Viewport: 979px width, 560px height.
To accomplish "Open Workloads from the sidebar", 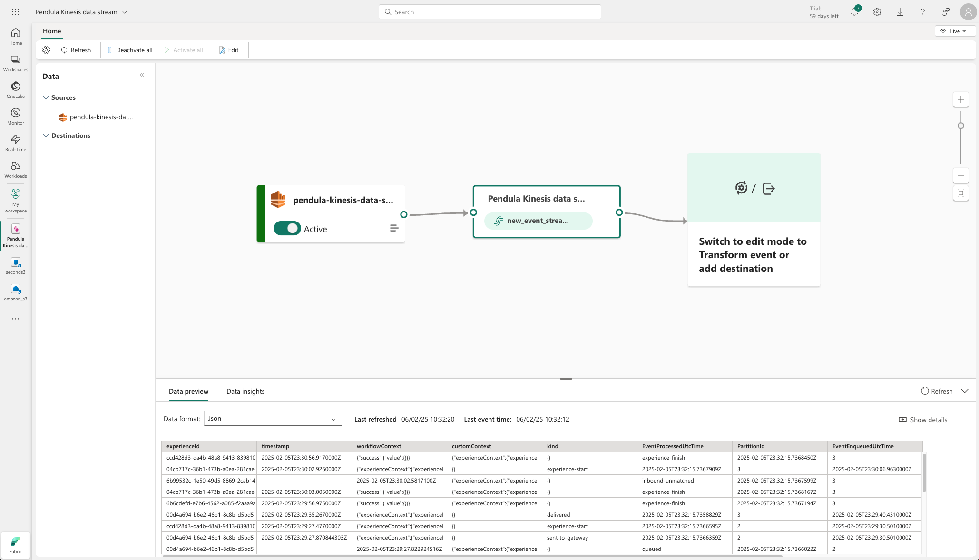I will point(16,170).
